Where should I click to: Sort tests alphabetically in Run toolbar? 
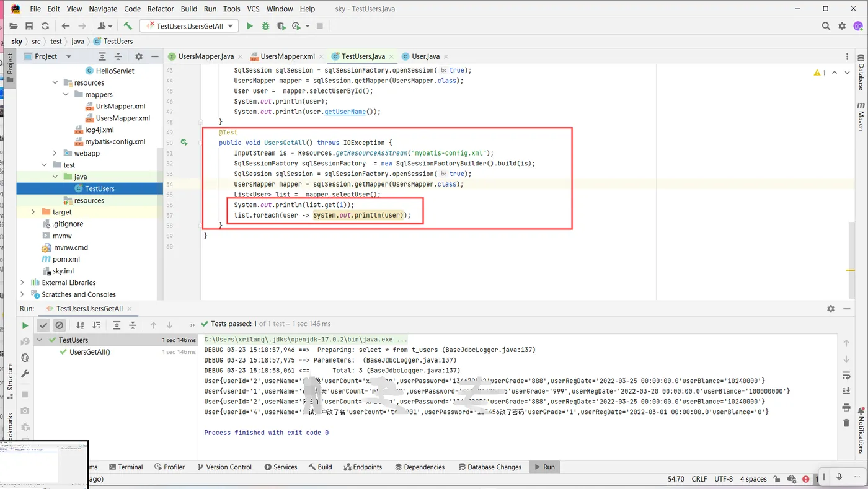[80, 325]
